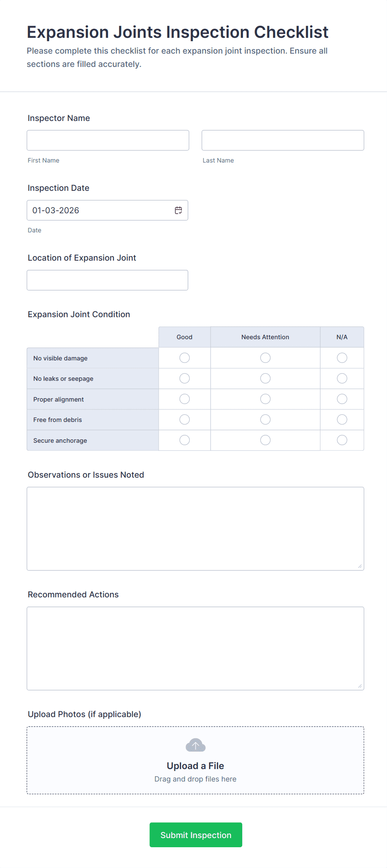This screenshot has width=387, height=868.
Task: Click the cloud upload icon
Action: (x=195, y=745)
